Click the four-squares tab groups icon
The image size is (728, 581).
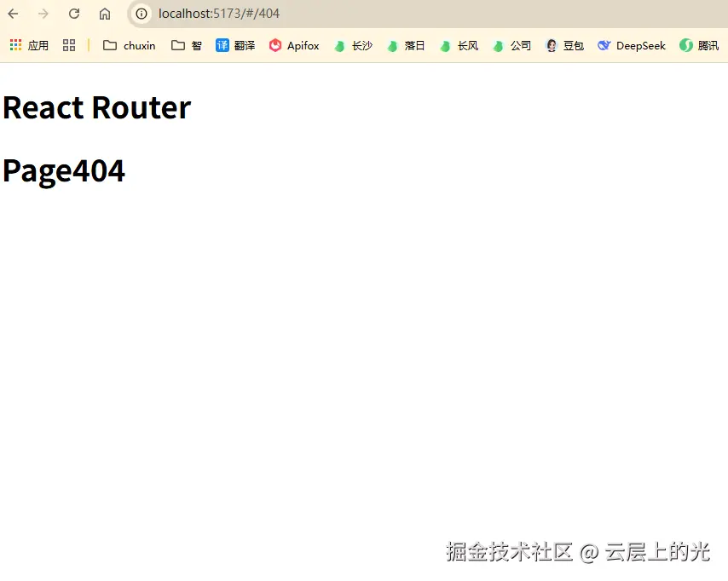69,45
